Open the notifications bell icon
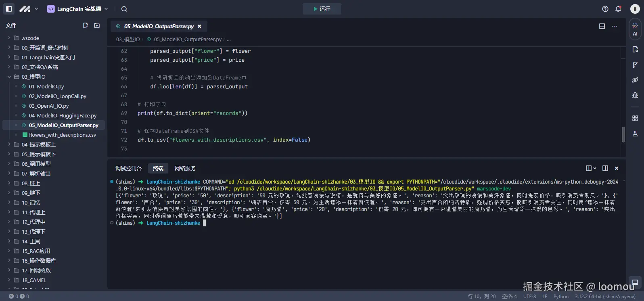644x301 pixels. tap(618, 9)
